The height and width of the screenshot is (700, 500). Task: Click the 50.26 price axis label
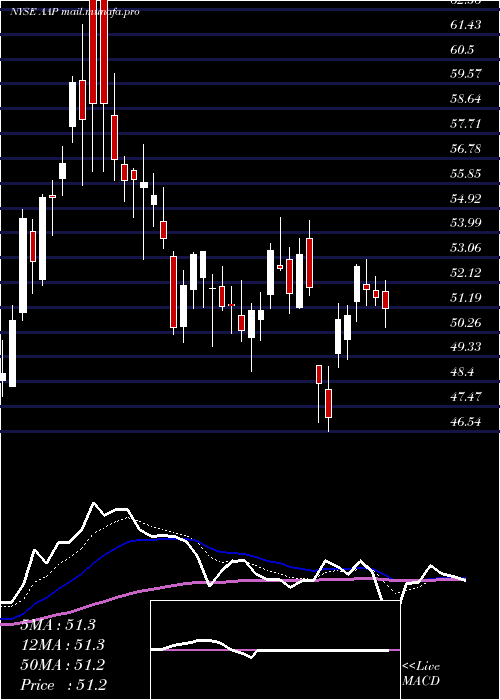pyautogui.click(x=466, y=322)
